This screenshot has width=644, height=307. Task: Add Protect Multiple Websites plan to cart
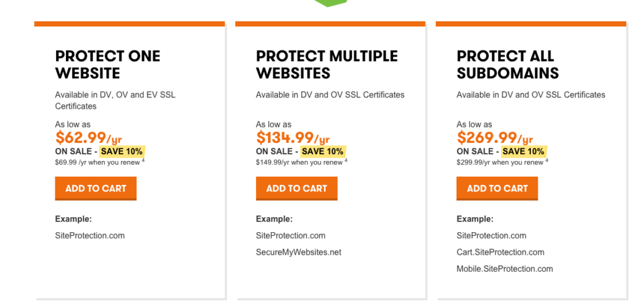[x=296, y=188]
